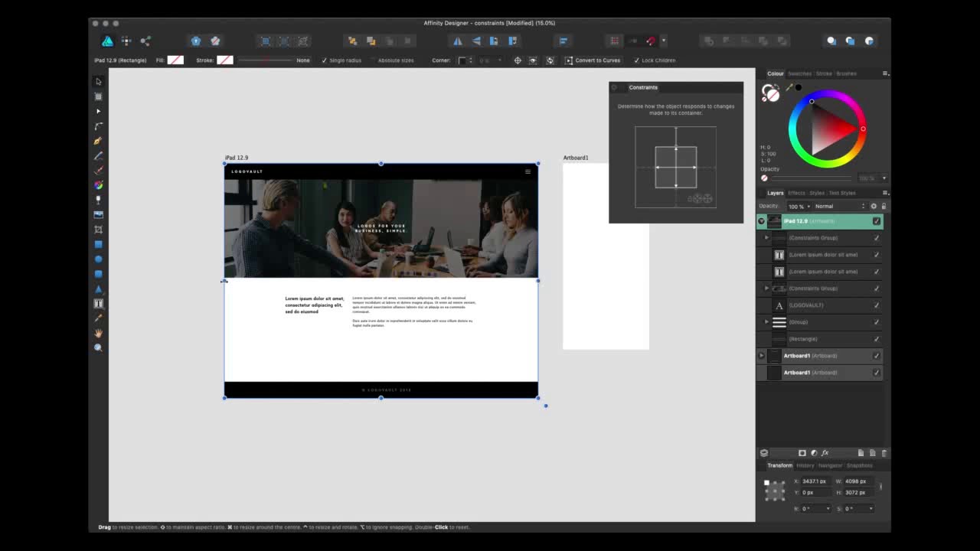This screenshot has height=551, width=980.
Task: Switch to the Brushes tab
Action: [x=846, y=73]
